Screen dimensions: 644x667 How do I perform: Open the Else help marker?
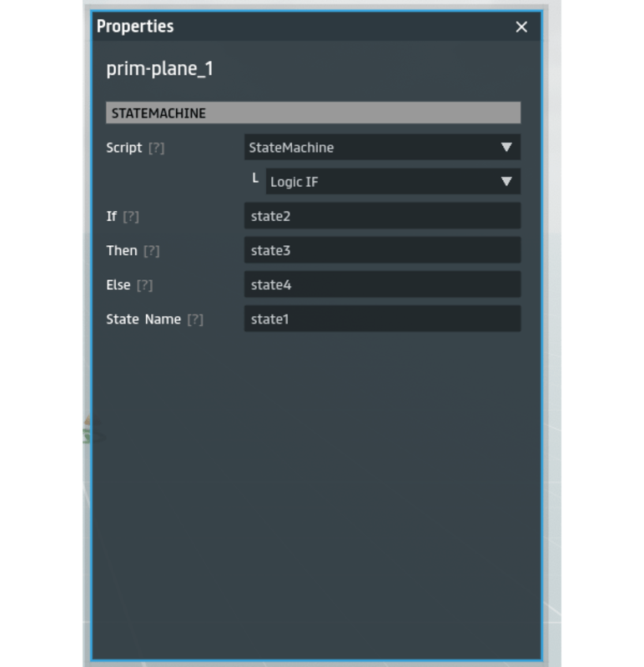[144, 285]
